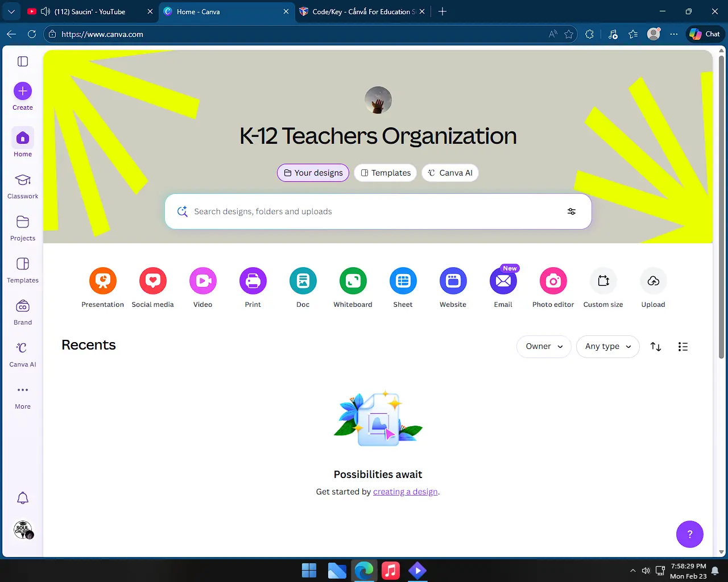Create a new Video design

tap(202, 288)
